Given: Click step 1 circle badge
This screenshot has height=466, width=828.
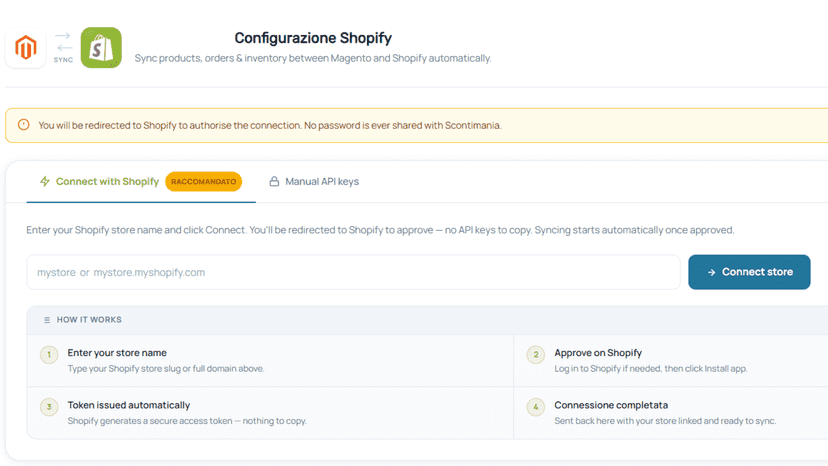Looking at the screenshot, I should (49, 355).
